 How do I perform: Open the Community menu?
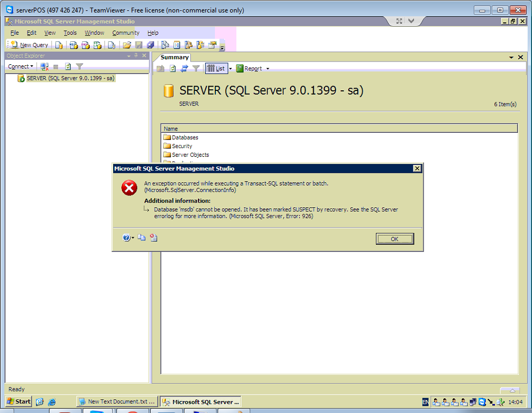point(126,33)
